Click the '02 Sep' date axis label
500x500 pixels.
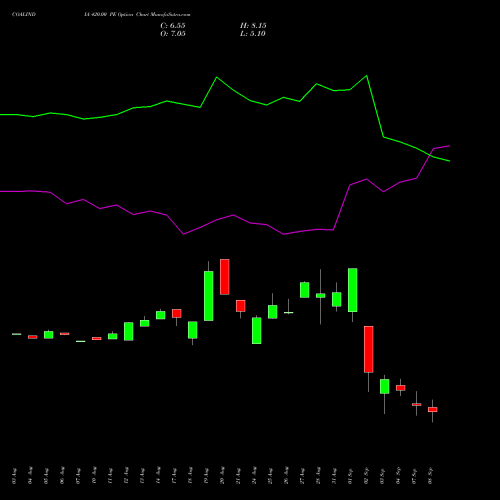pos(366,476)
